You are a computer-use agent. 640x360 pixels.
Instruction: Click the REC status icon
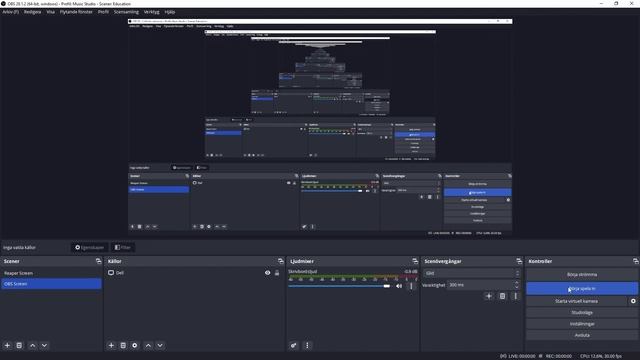pos(540,356)
